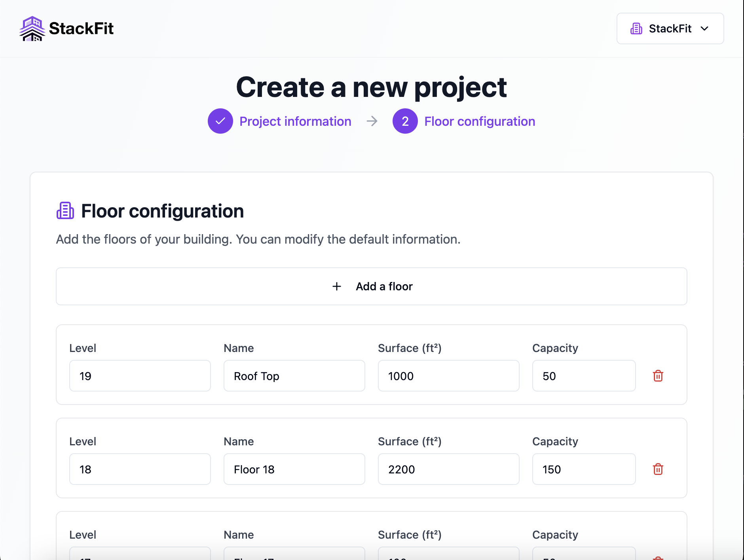Click the StackFit brand name link

click(81, 28)
